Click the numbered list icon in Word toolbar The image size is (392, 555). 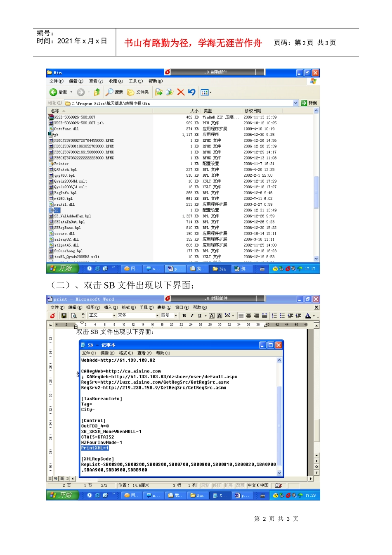(x=274, y=316)
